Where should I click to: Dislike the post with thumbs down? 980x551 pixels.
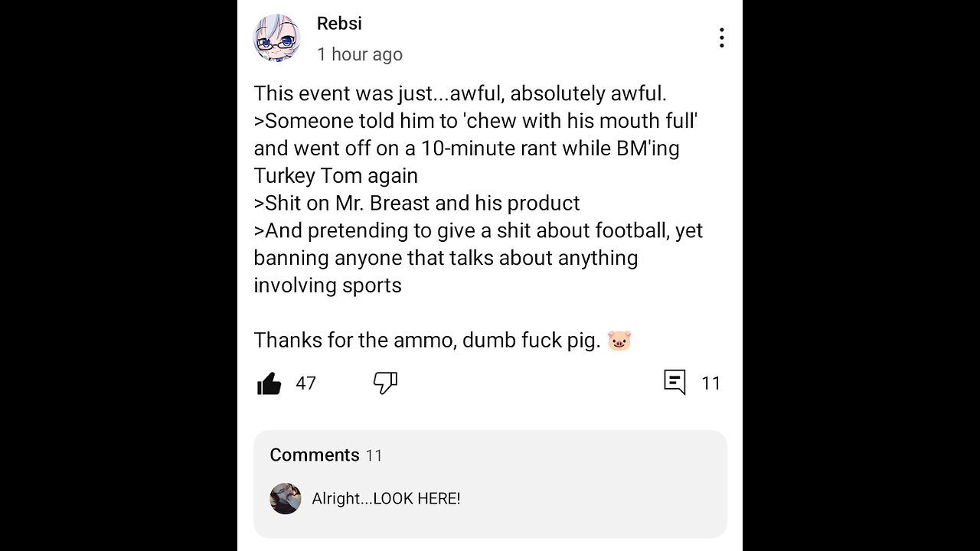point(385,383)
